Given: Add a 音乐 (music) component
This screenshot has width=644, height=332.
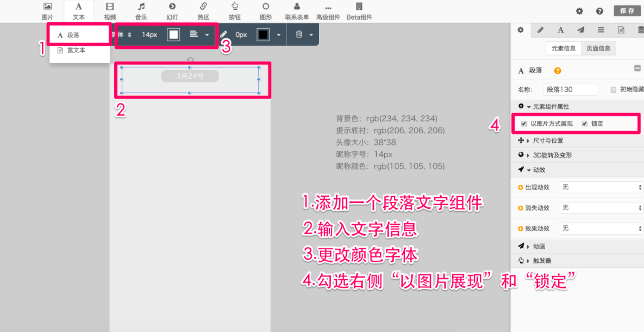Looking at the screenshot, I should [141, 11].
